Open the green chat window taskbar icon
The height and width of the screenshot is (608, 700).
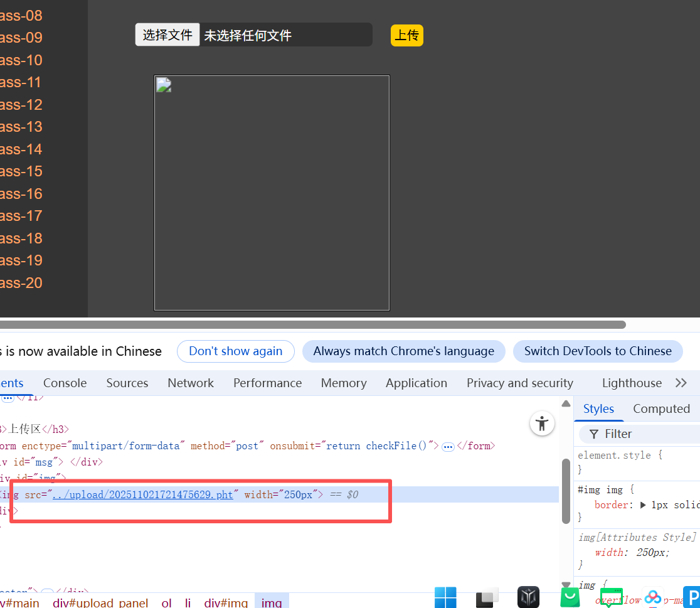point(611,597)
